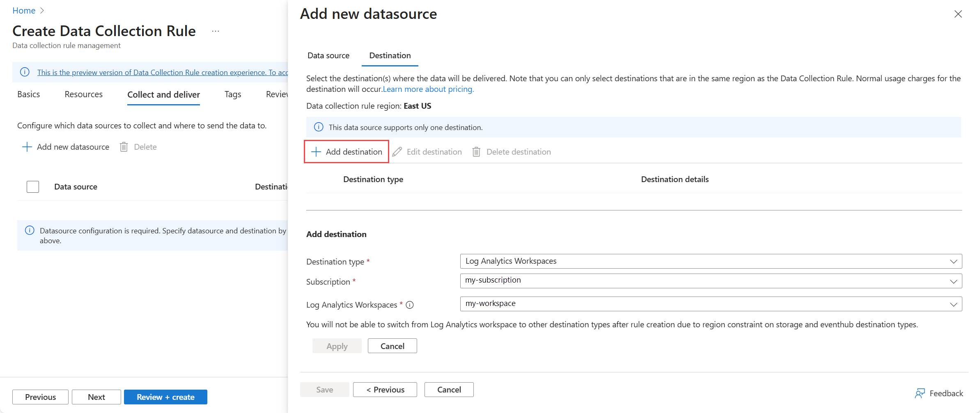Image resolution: width=980 pixels, height=413 pixels.
Task: Open the Learn more about pricing link
Action: pos(428,89)
